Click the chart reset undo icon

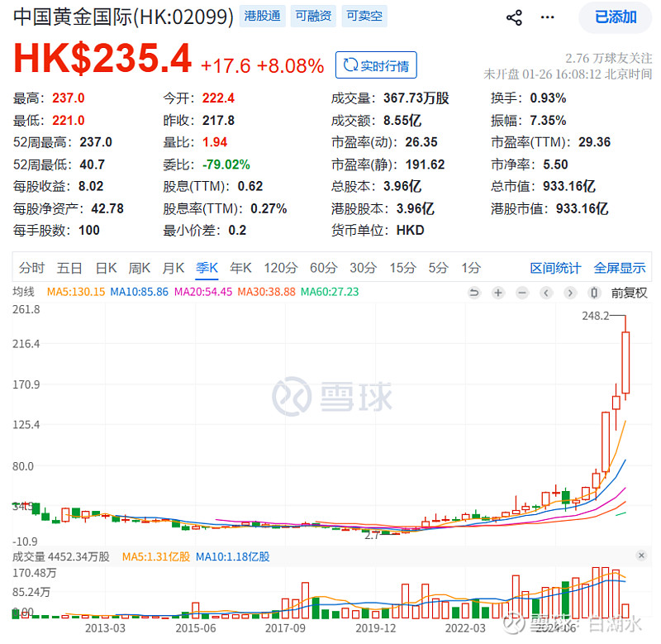(x=474, y=293)
